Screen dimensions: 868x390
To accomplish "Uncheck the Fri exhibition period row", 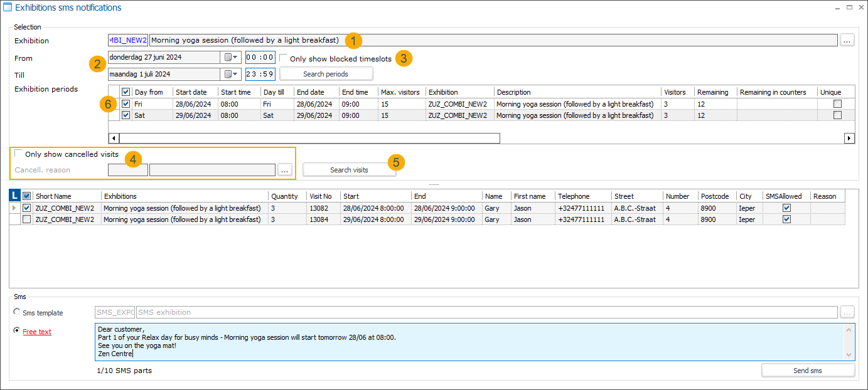I will pyautogui.click(x=125, y=104).
